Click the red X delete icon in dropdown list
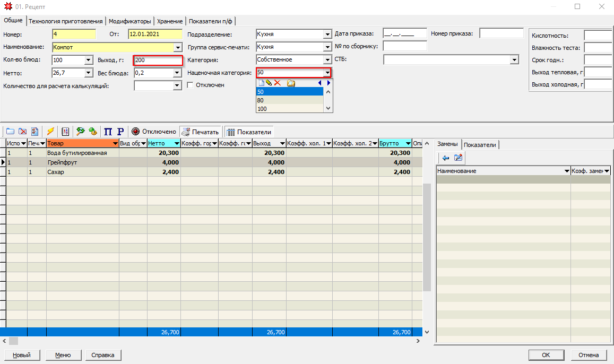Viewport: 614px width, 364px height. point(277,83)
